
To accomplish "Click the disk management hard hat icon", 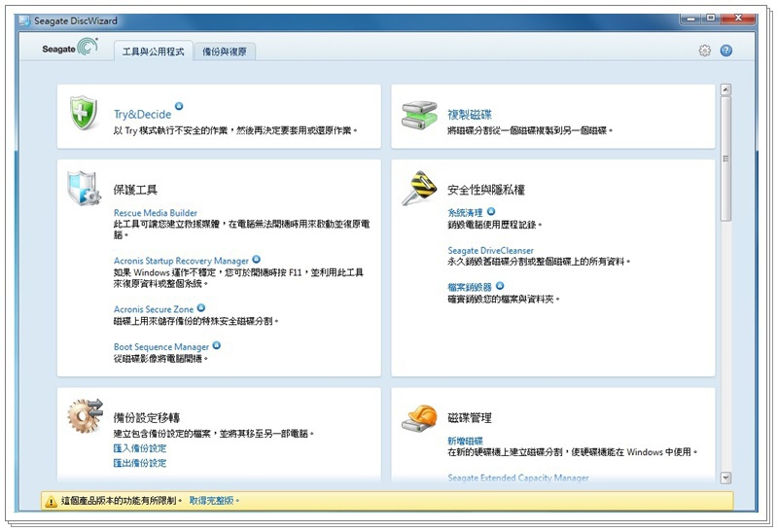I will pyautogui.click(x=420, y=418).
